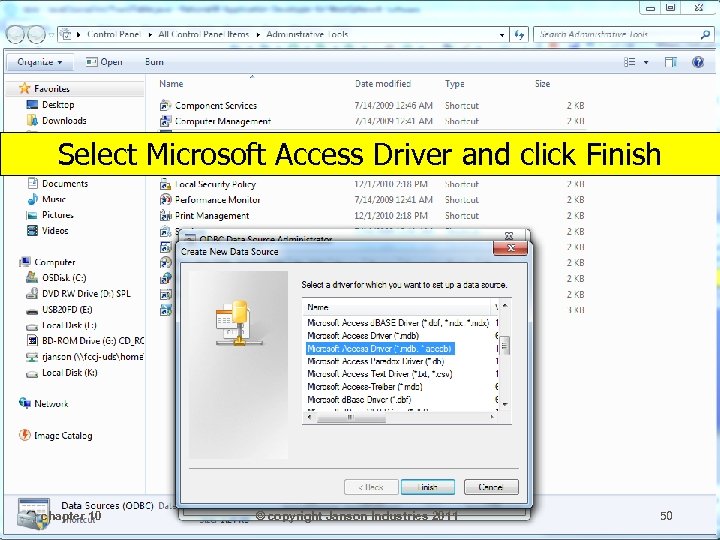
Task: Close the ODBC Data Source Administrator window
Action: [509, 236]
